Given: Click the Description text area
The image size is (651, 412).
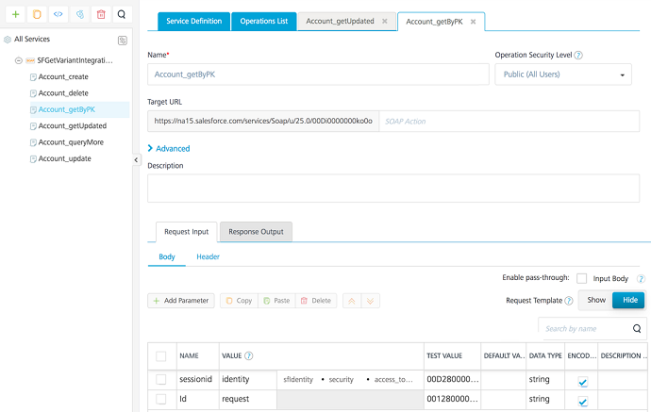Looking at the screenshot, I should pos(393,188).
